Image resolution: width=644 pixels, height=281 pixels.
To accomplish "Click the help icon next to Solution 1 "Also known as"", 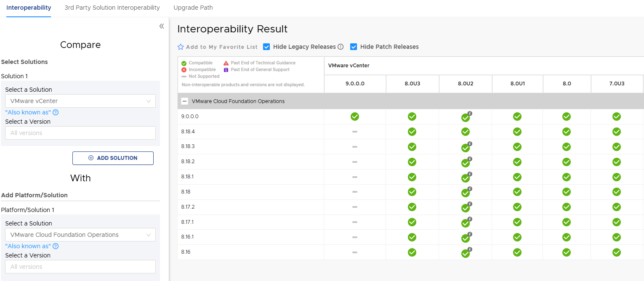I will 56,112.
